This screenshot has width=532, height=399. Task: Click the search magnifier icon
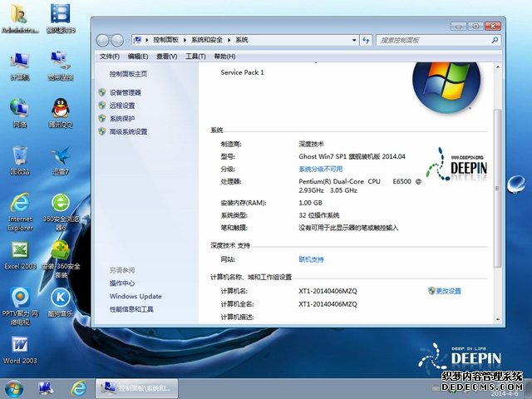(495, 40)
